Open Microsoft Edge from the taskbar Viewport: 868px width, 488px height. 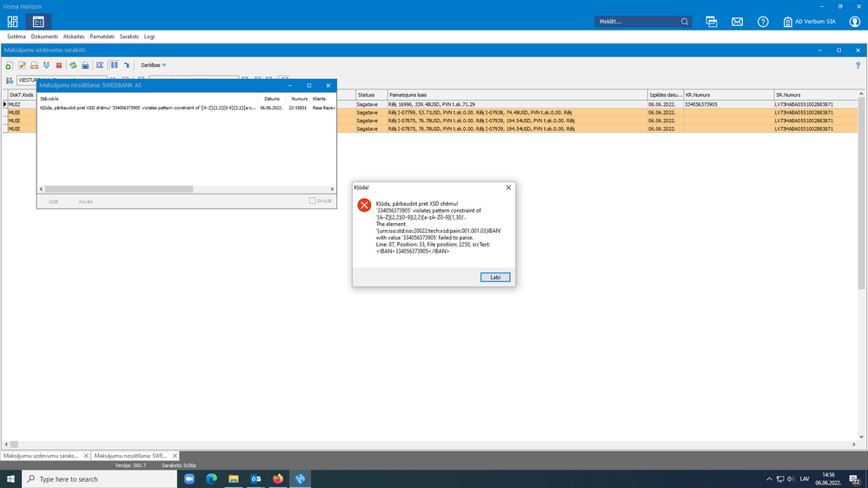[211, 479]
